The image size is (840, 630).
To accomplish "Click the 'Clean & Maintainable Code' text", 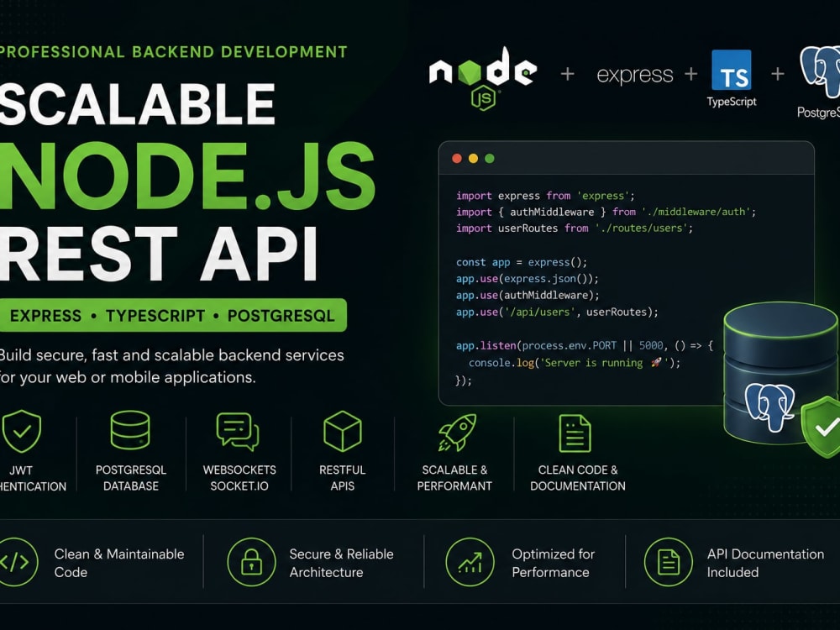I will click(119, 563).
